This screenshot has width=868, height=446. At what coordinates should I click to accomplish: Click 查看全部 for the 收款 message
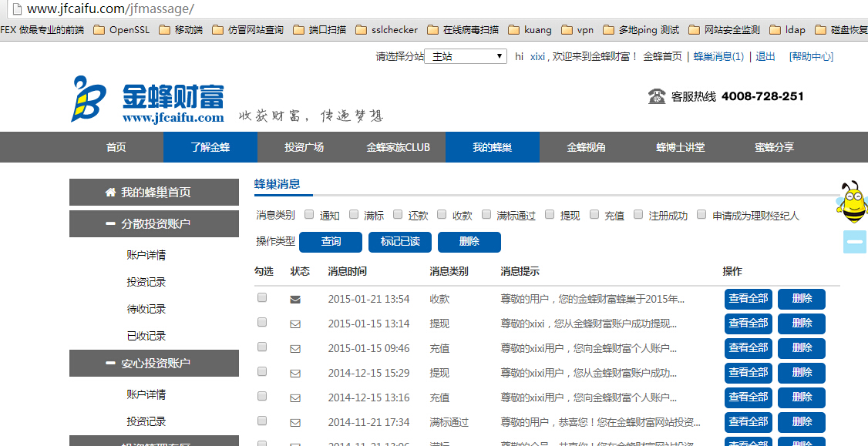pyautogui.click(x=749, y=299)
